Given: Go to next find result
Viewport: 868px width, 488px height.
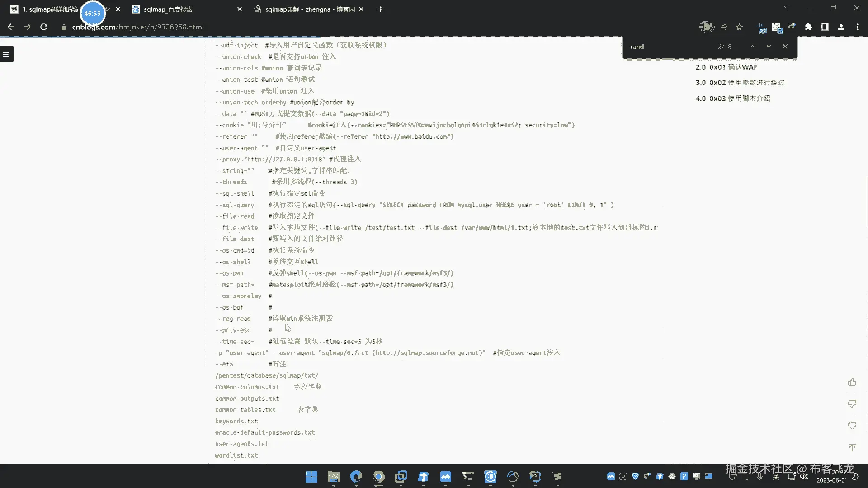Looking at the screenshot, I should click(769, 47).
